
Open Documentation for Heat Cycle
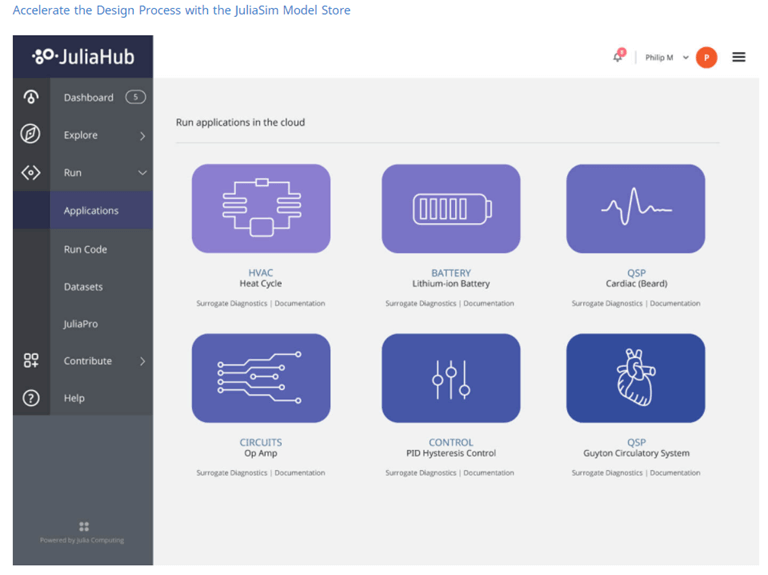tap(300, 303)
